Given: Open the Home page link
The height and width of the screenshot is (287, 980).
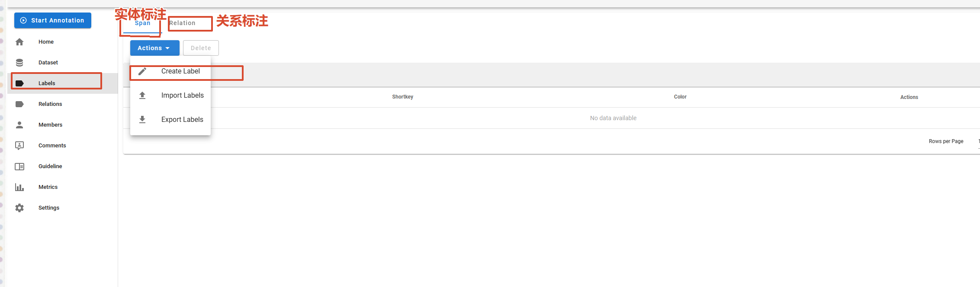Looking at the screenshot, I should pos(63,42).
